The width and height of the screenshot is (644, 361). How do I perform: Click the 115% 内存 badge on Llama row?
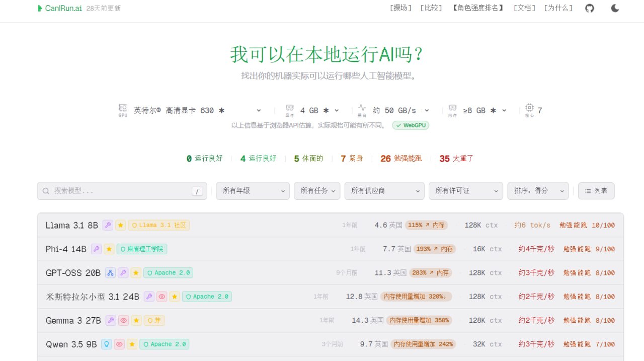[426, 226]
